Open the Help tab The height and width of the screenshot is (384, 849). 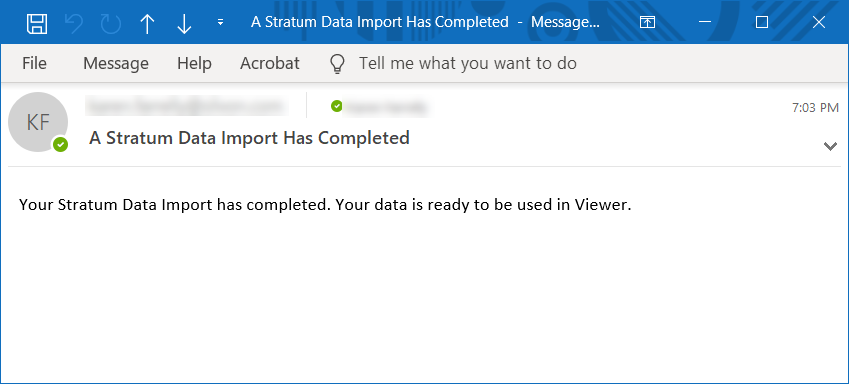pyautogui.click(x=194, y=63)
